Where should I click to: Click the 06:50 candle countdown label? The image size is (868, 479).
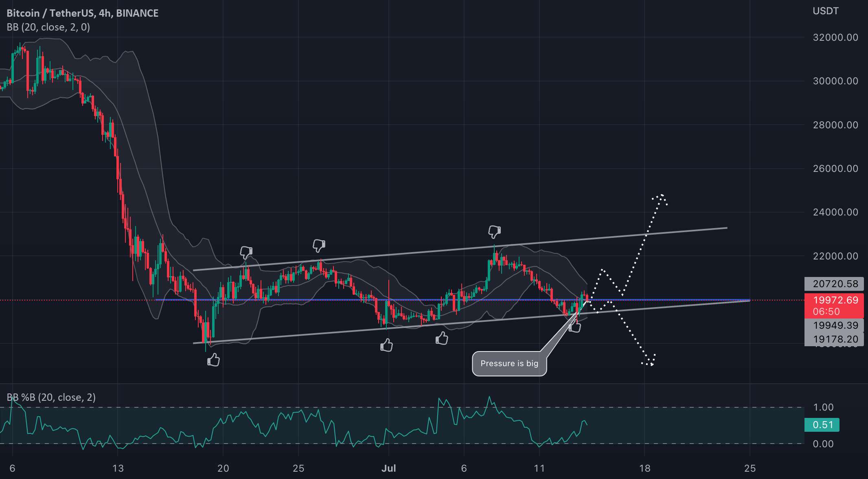tap(826, 312)
